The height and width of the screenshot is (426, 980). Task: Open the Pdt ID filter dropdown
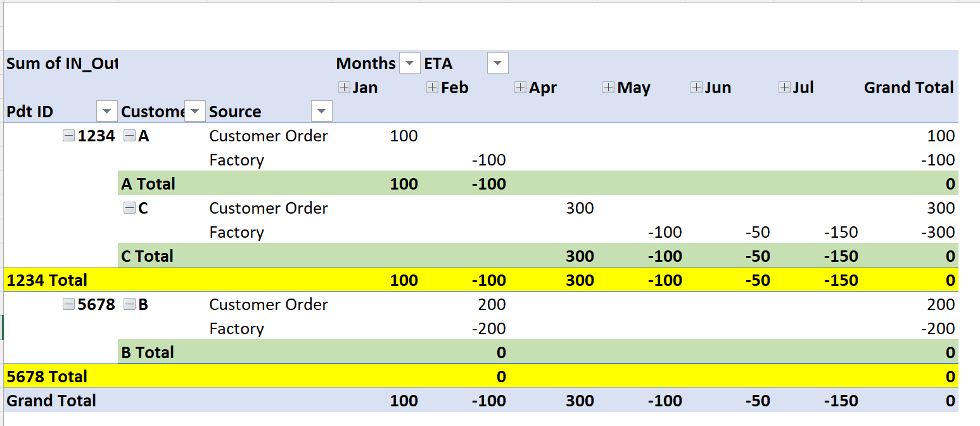(x=106, y=111)
